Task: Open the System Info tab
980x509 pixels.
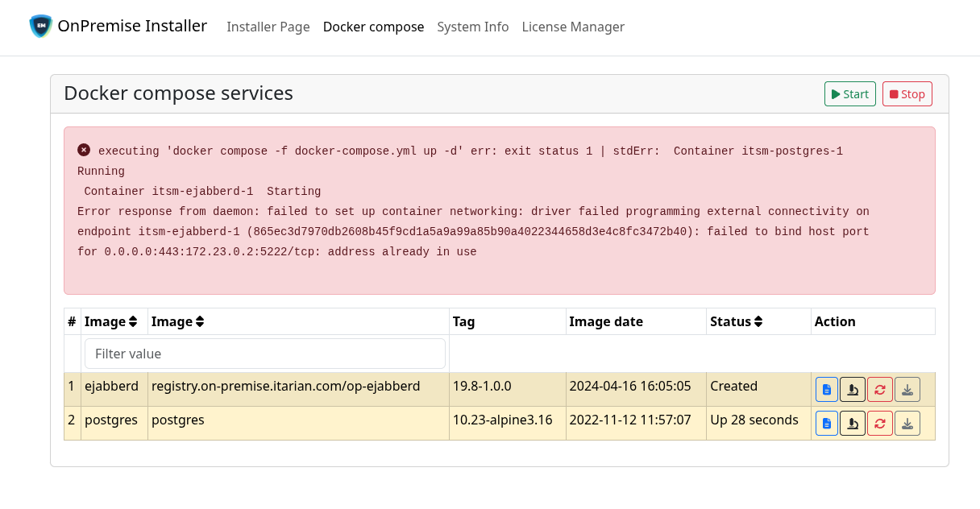Action: 472,27
